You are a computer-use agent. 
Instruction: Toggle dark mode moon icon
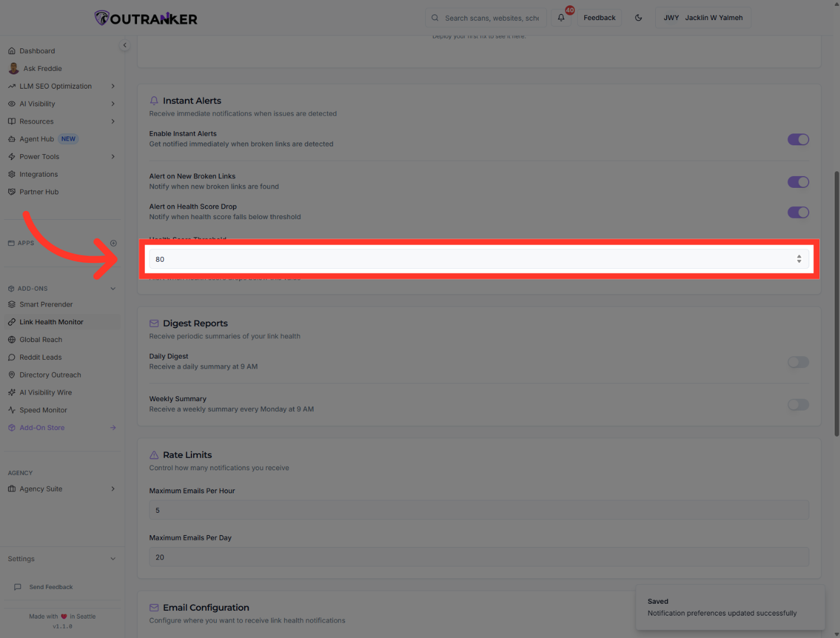click(639, 18)
